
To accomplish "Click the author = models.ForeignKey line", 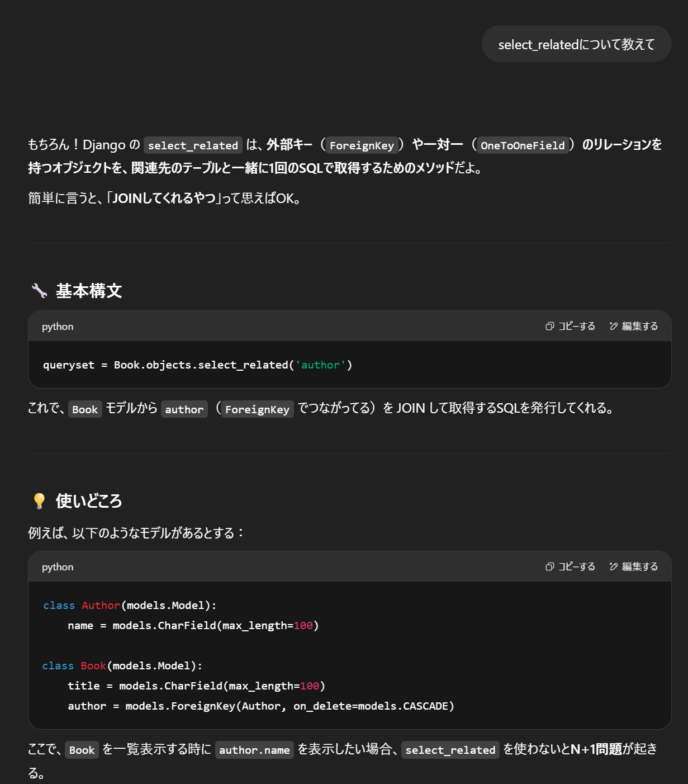I will click(261, 706).
